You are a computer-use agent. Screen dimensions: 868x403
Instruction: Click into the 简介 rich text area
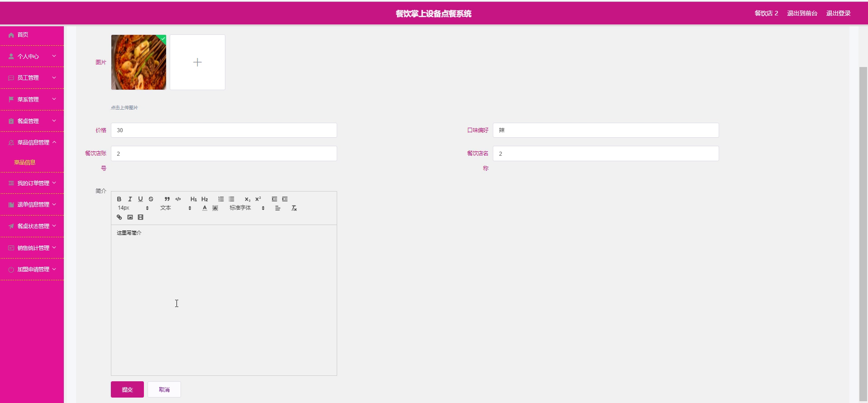pyautogui.click(x=224, y=300)
